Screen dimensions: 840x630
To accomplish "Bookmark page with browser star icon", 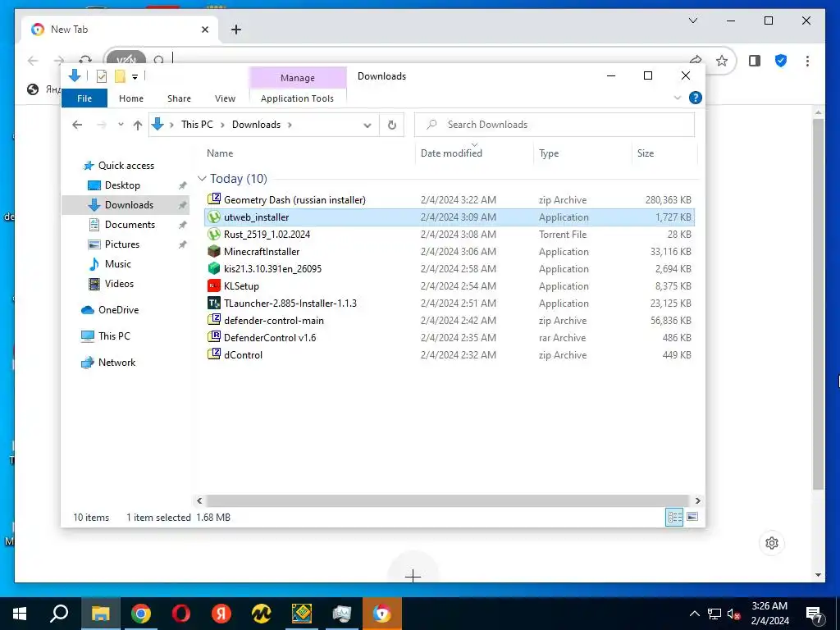I will click(722, 61).
